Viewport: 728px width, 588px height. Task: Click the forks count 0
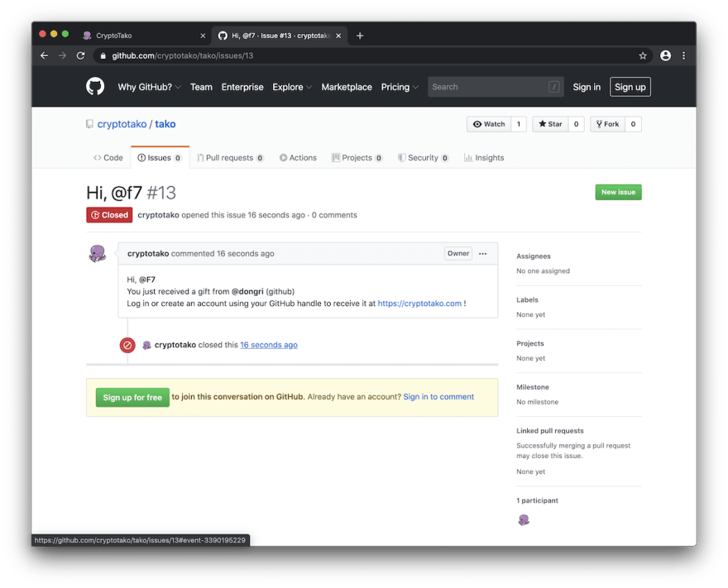tap(633, 124)
